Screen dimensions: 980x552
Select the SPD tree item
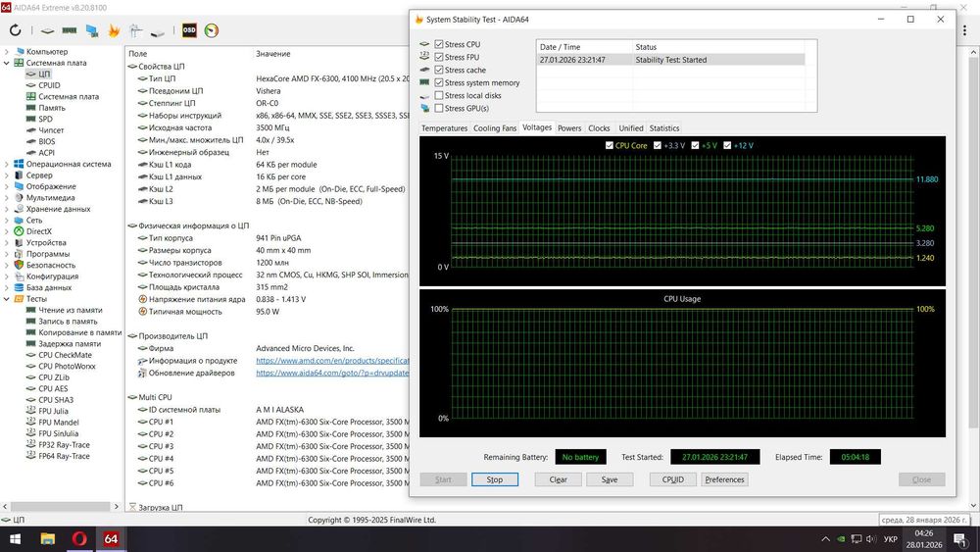[46, 119]
